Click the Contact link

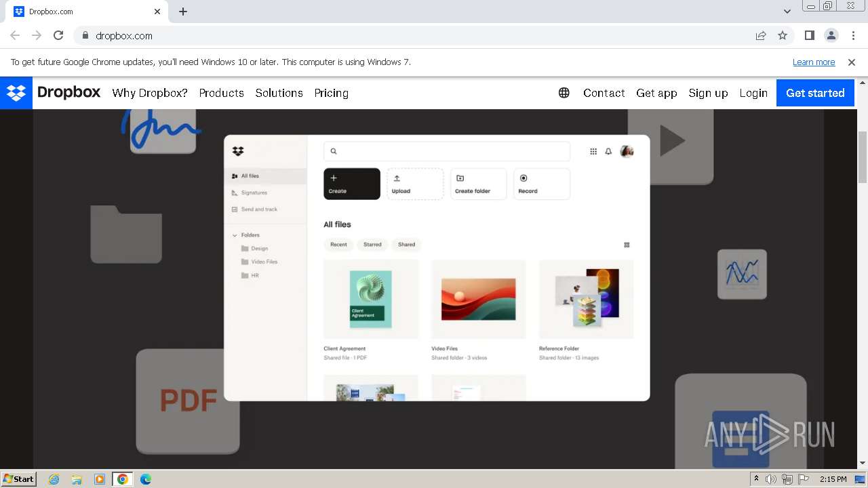[604, 93]
